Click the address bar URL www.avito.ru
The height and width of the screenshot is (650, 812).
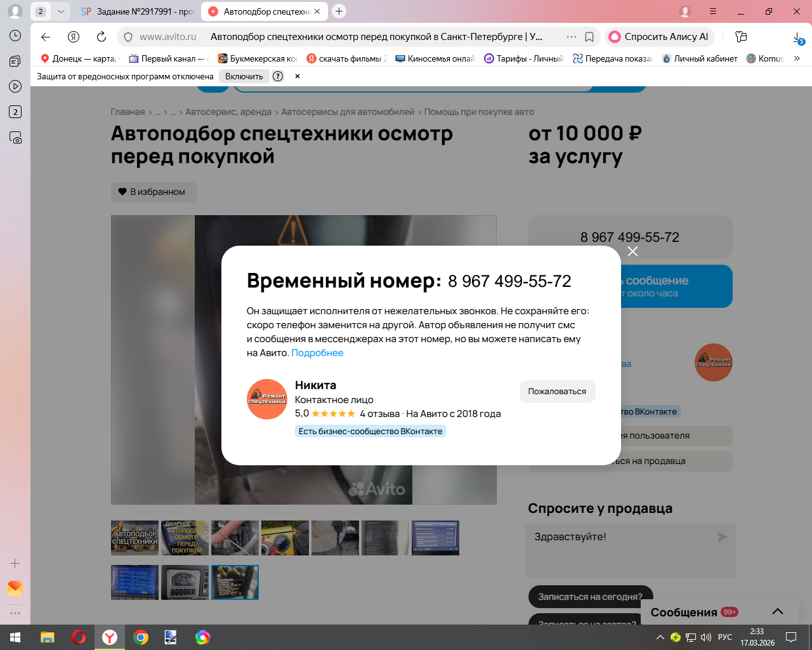(168, 37)
